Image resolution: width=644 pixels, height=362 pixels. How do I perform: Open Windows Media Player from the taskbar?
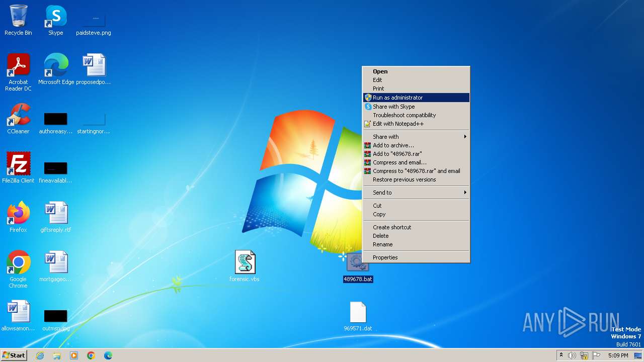74,355
